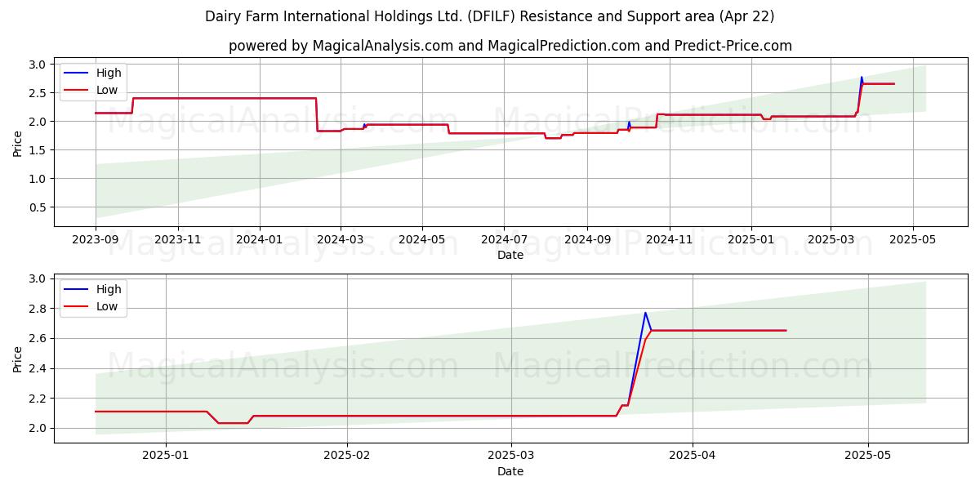980x490 pixels.
Task: Click the '2.2' y-axis label in bottom chart
Action: 37,399
